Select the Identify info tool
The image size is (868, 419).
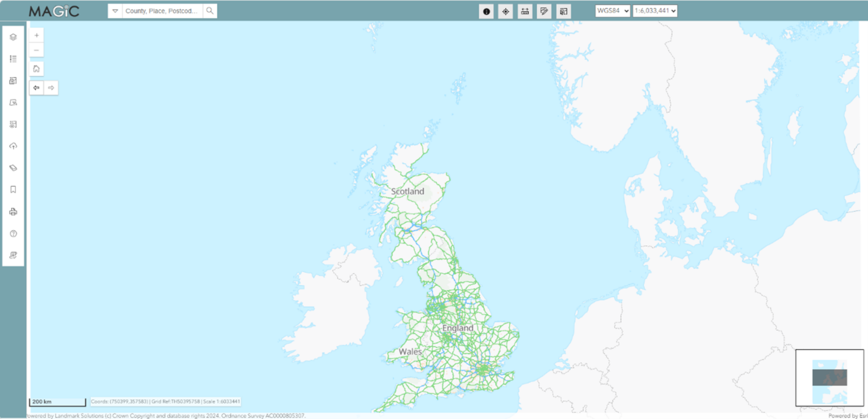click(486, 11)
